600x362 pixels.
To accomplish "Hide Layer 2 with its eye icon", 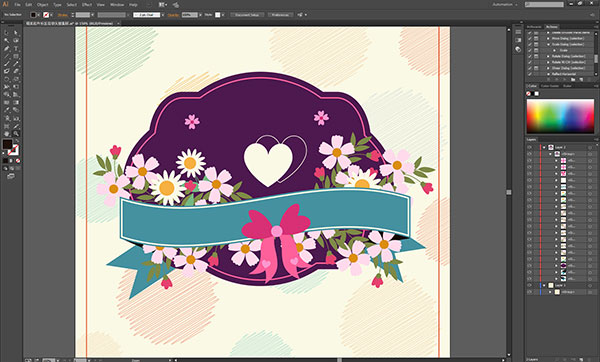I will (530, 147).
